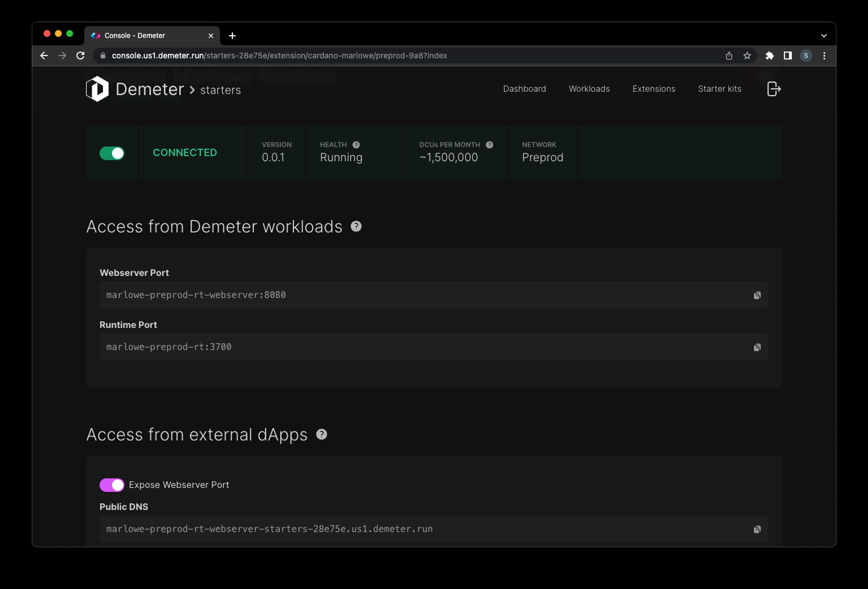Open the Dashboard link
The image size is (868, 589).
524,89
